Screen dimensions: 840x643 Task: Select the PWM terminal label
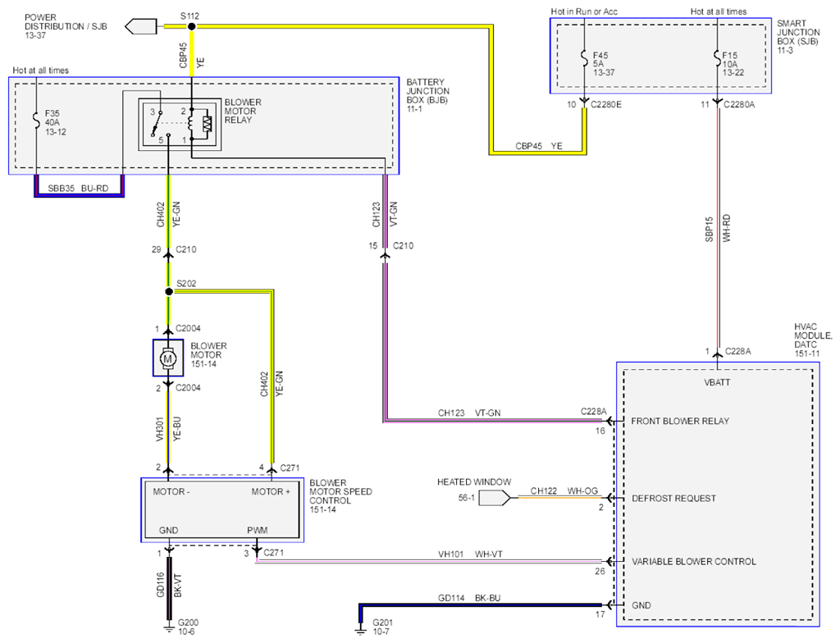pos(257,531)
